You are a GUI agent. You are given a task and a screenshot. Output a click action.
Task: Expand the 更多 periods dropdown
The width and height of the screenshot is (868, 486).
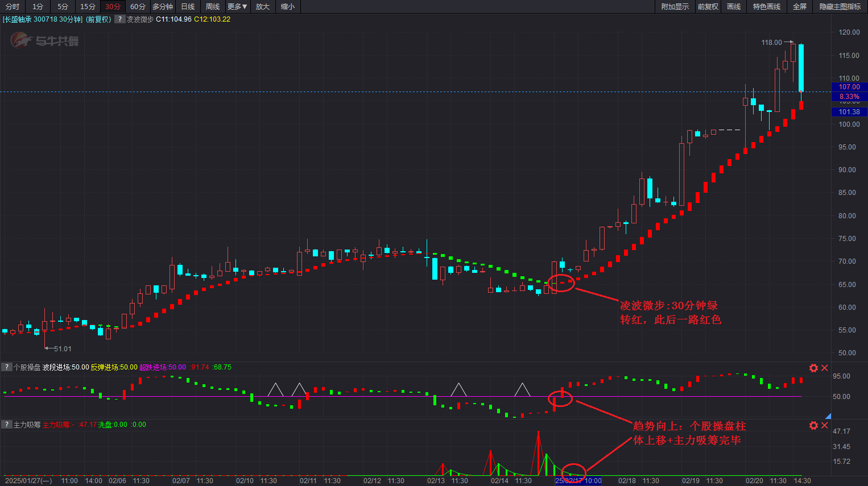pyautogui.click(x=238, y=7)
